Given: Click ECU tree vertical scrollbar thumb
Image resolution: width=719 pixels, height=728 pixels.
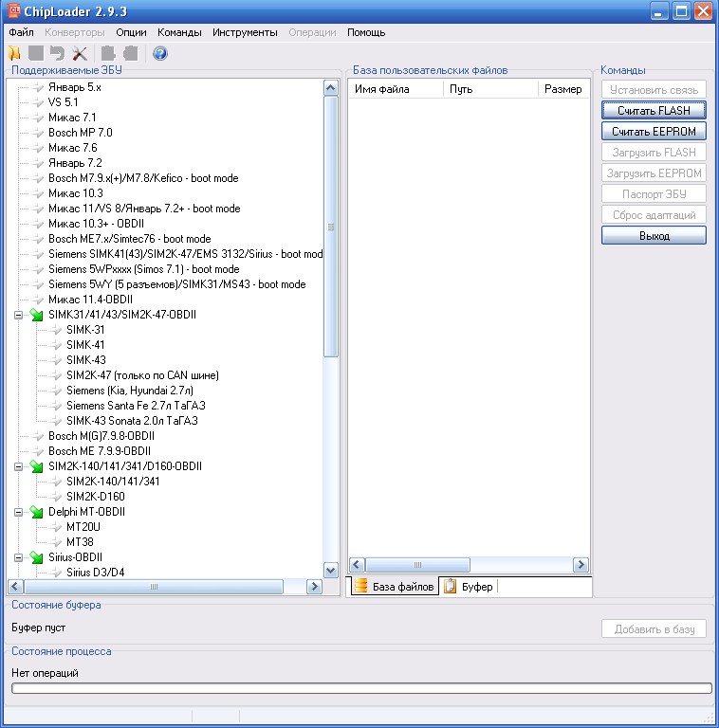Looking at the screenshot, I should click(x=331, y=227).
